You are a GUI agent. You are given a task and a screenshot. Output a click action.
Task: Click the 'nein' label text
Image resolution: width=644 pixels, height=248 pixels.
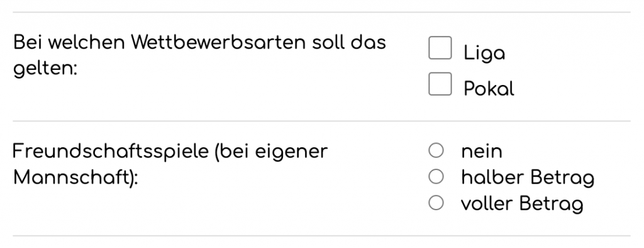coord(482,151)
